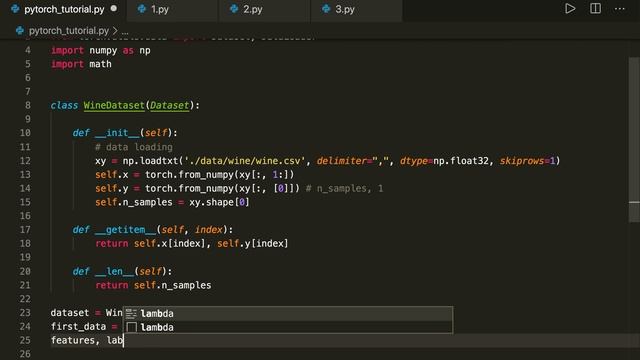Click 'features, lab' text on line 25
The height and width of the screenshot is (360, 640).
(87, 340)
